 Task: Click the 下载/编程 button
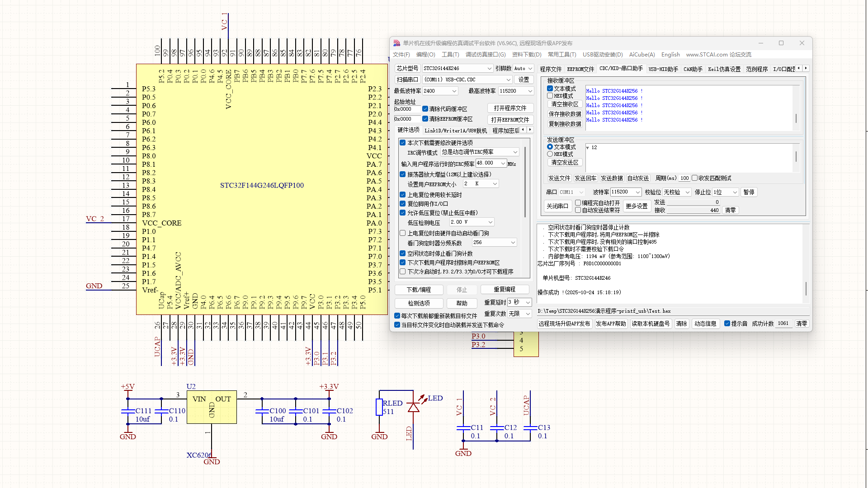pyautogui.click(x=419, y=290)
